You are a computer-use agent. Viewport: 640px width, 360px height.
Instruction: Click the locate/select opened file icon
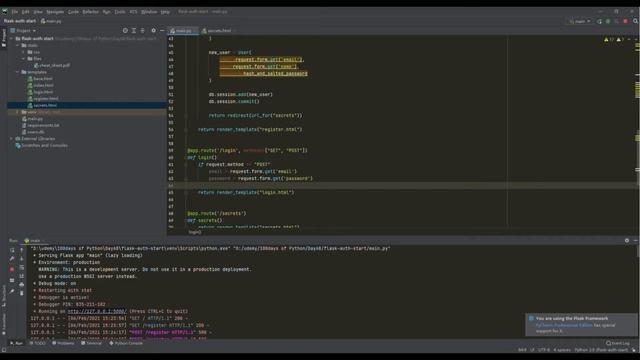click(125, 31)
